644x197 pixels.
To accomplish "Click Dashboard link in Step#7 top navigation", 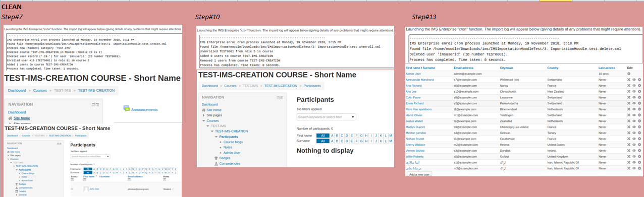I will pyautogui.click(x=17, y=112).
